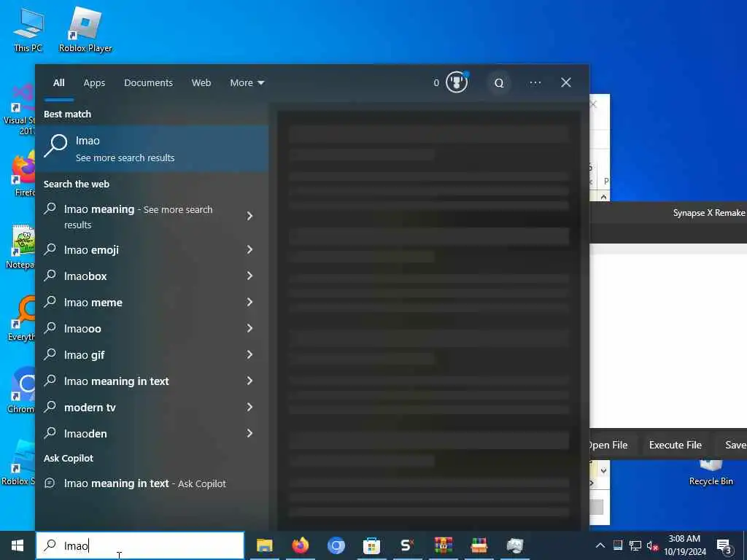The image size is (747, 560).
Task: Select the All search tab
Action: click(58, 83)
